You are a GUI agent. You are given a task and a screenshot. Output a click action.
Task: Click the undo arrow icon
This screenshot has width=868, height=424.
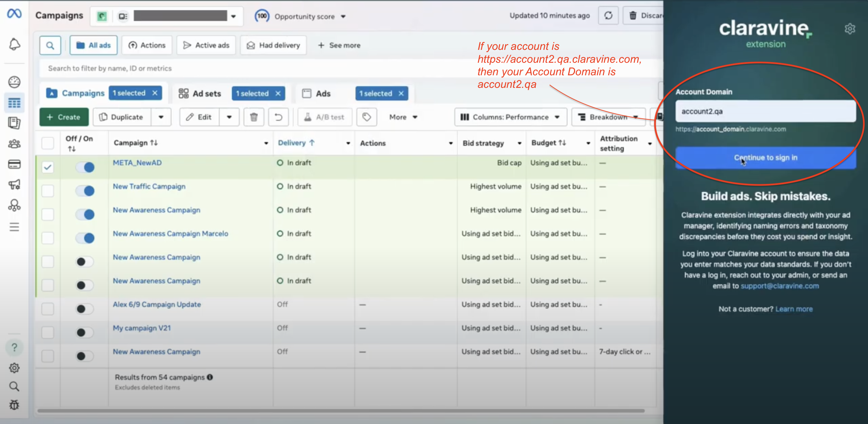278,117
